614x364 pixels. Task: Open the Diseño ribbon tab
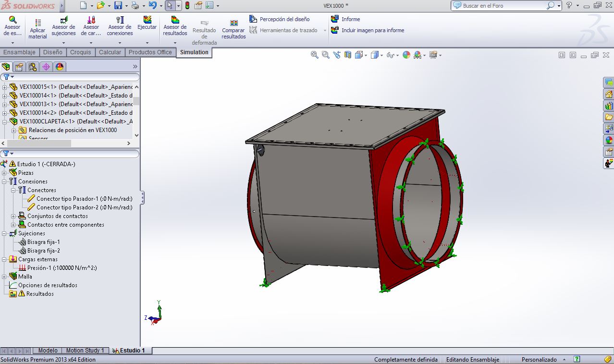coord(53,52)
